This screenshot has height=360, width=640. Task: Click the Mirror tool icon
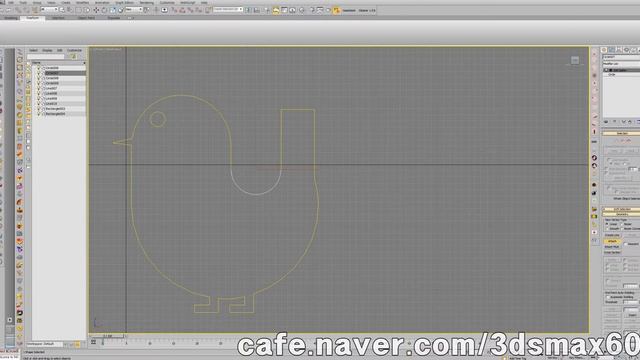click(249, 10)
